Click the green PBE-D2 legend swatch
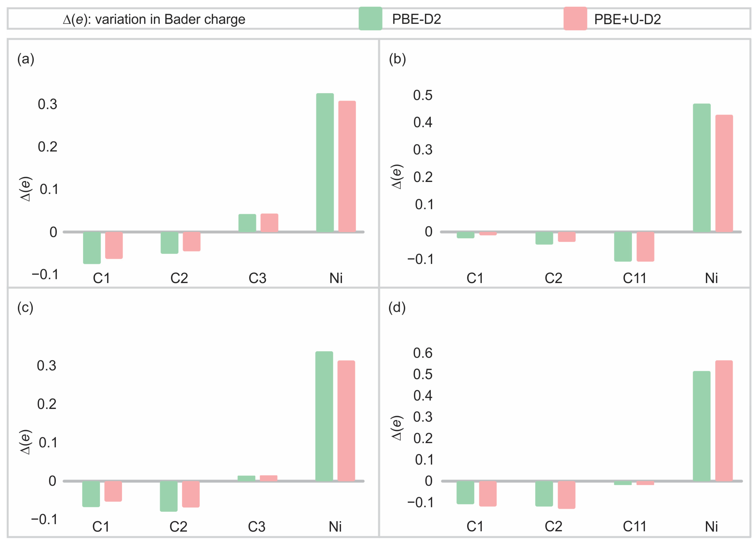 click(370, 19)
